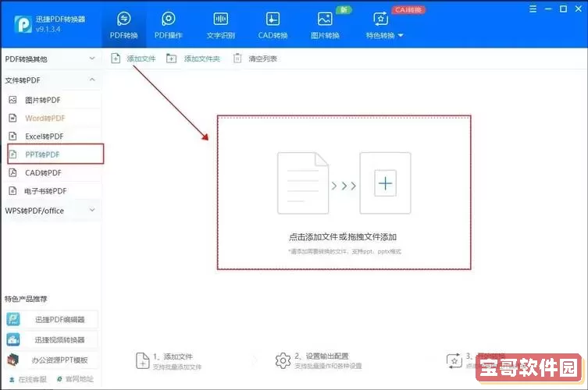Open the 特色转换 dropdown tab
588x390 pixels.
384,26
